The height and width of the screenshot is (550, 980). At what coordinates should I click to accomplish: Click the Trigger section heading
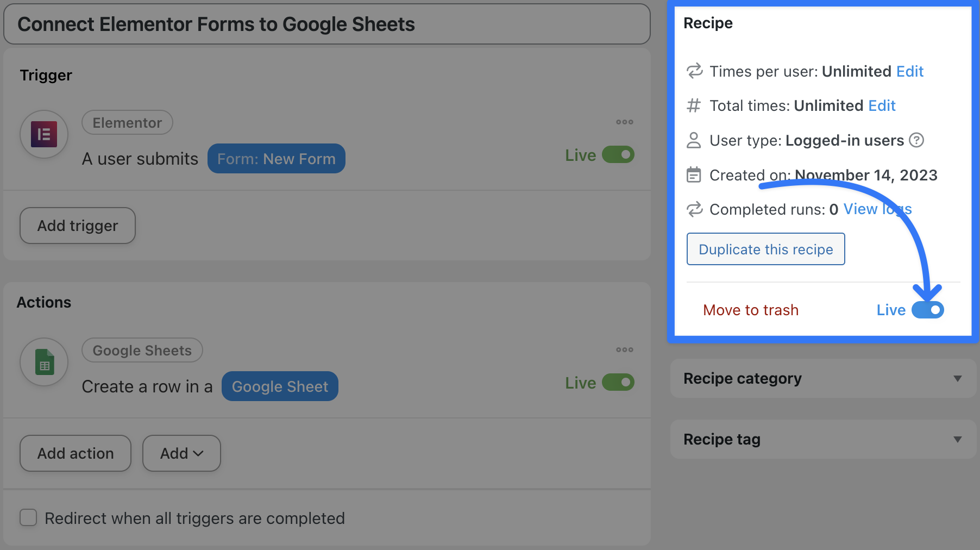[46, 75]
